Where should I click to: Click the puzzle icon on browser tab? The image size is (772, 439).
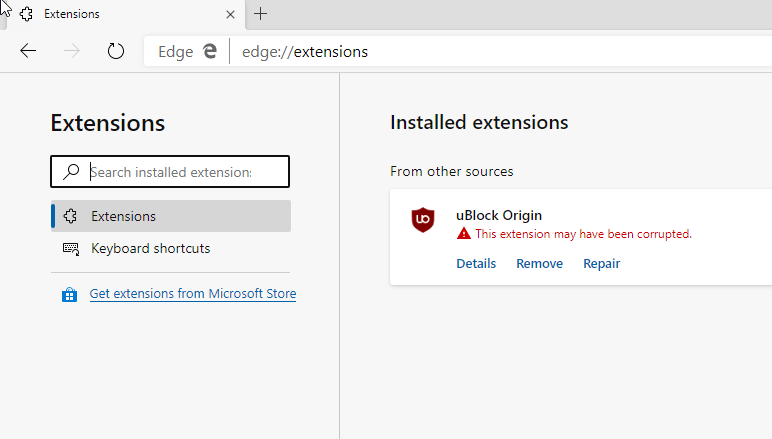click(27, 14)
